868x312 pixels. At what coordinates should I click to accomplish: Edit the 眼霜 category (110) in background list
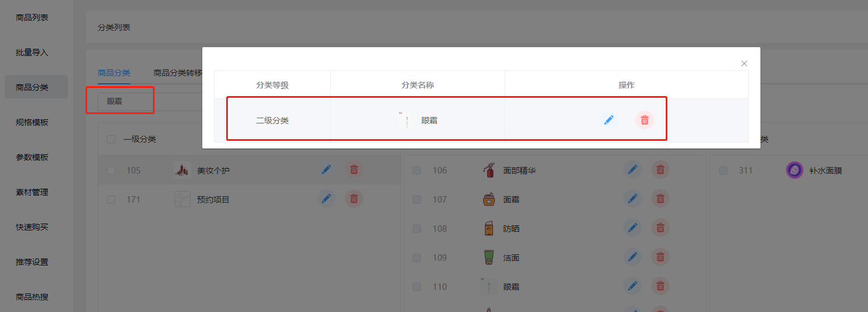[633, 286]
